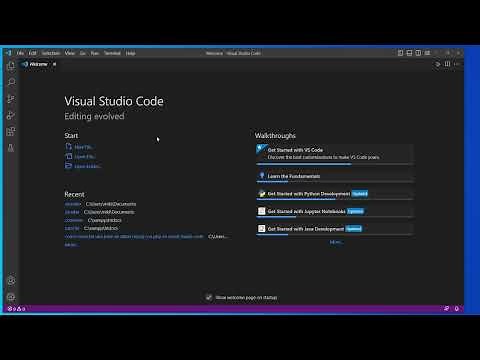Click More... under the Recent list

click(x=71, y=245)
